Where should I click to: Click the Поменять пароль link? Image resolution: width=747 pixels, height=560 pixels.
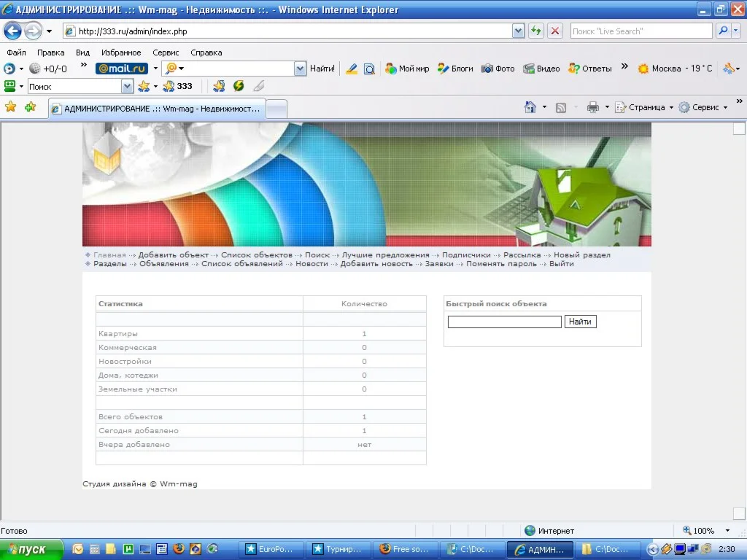pos(501,264)
